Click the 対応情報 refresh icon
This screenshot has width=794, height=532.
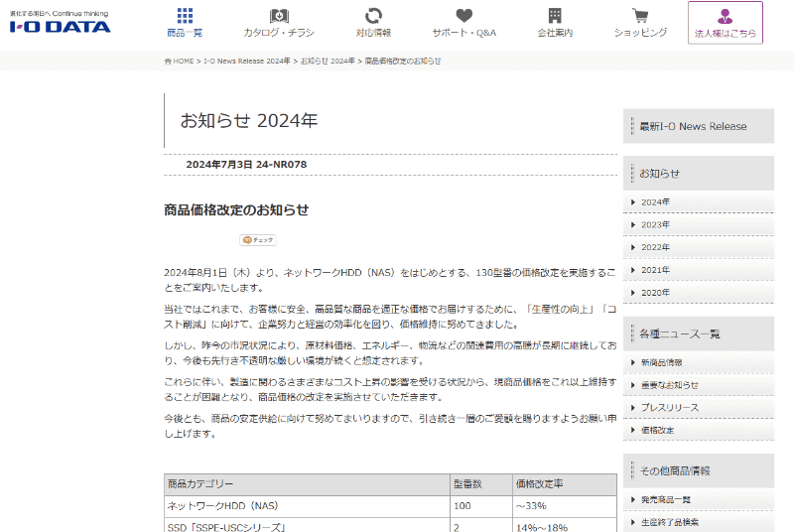click(x=374, y=16)
